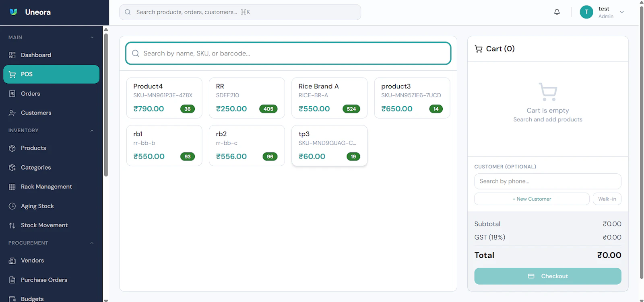This screenshot has height=302, width=644.
Task: Select Purchase Orders in the sidebar
Action: click(52, 280)
